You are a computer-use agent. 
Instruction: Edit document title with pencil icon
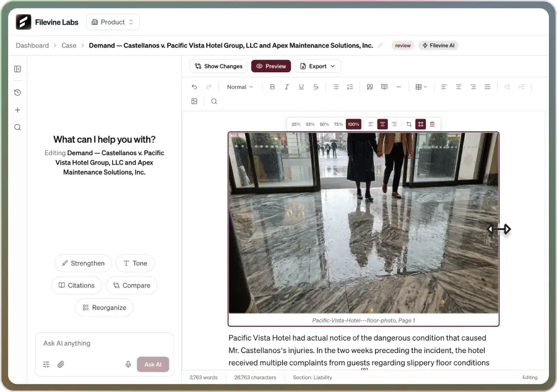(x=380, y=45)
